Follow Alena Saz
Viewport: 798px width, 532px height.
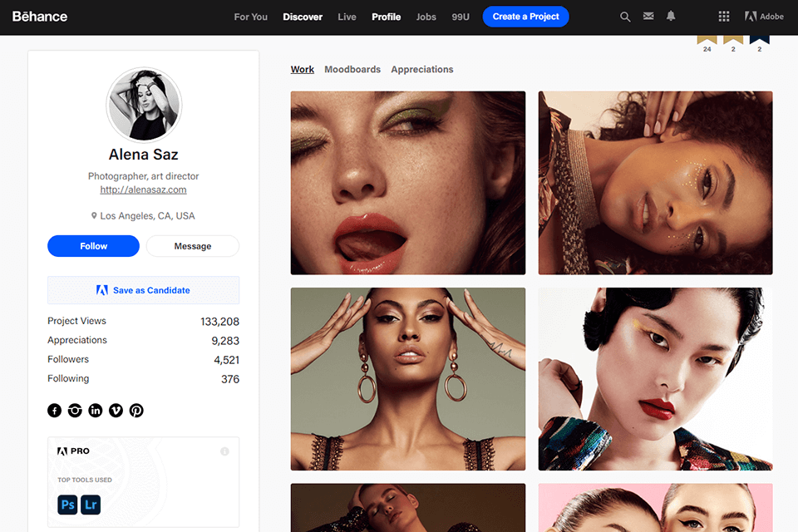pyautogui.click(x=93, y=246)
